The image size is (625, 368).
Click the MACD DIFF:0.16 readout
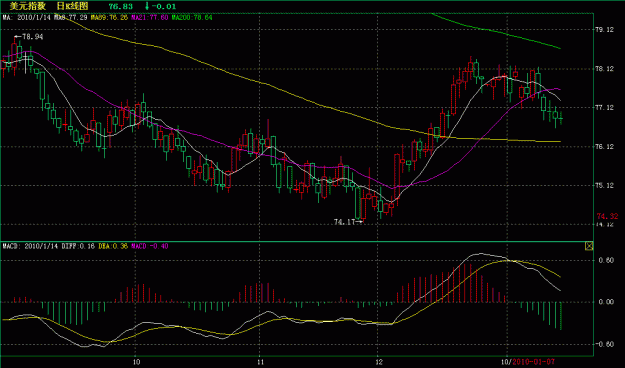tap(78, 246)
